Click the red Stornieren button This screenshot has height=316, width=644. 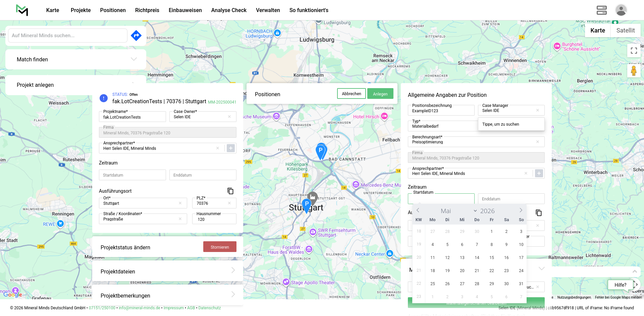point(220,247)
